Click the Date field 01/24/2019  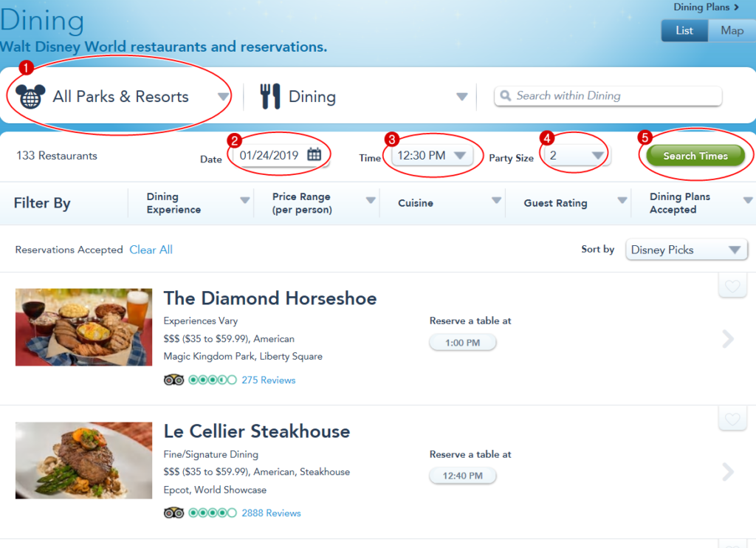pyautogui.click(x=281, y=155)
